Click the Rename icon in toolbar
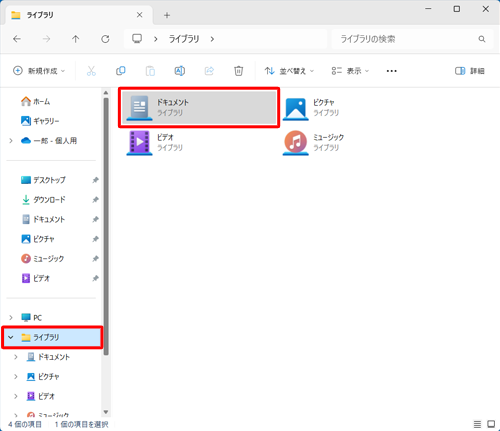 [180, 71]
